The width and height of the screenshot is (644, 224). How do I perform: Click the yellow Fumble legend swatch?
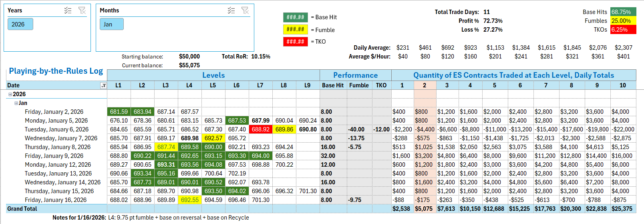[295, 29]
